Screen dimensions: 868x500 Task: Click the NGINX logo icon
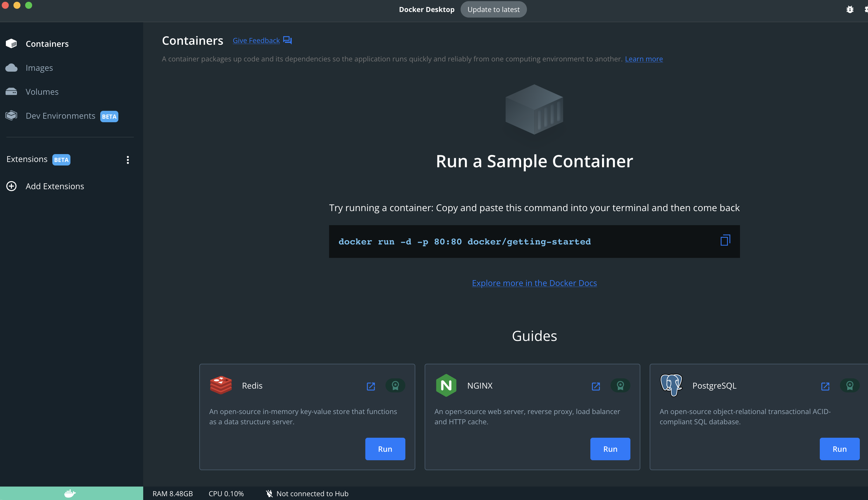[446, 385]
